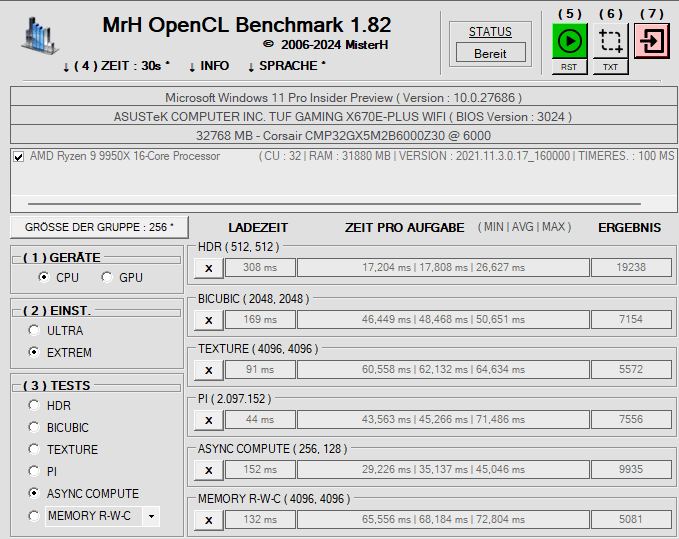Click the ASYNC COMPUTE timing field 29,226 ms
679x539 pixels.
(443, 470)
